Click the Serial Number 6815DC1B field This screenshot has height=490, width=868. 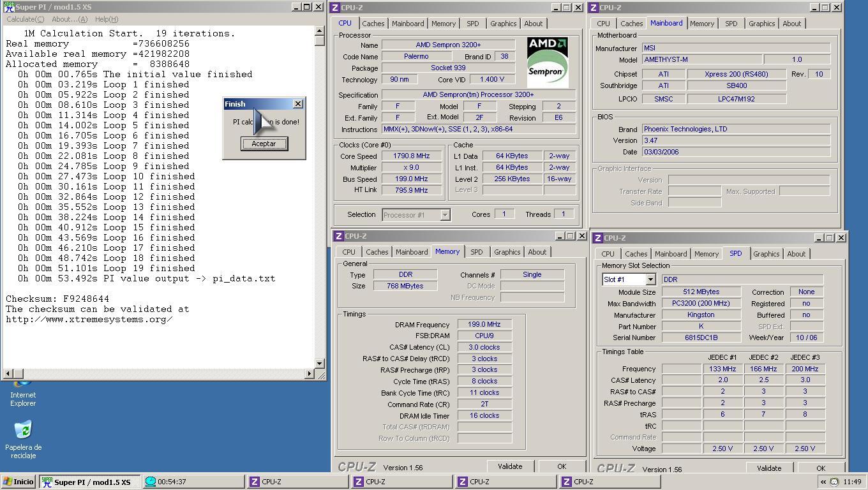tap(701, 338)
